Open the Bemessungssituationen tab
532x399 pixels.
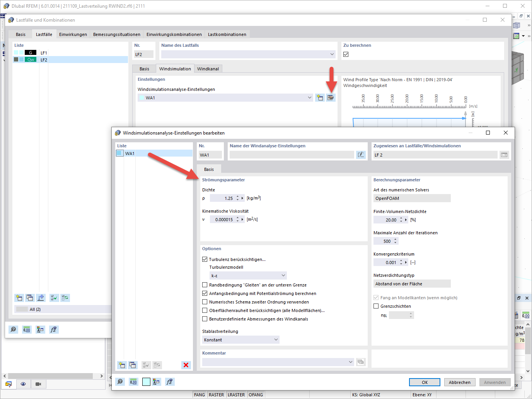pyautogui.click(x=116, y=34)
